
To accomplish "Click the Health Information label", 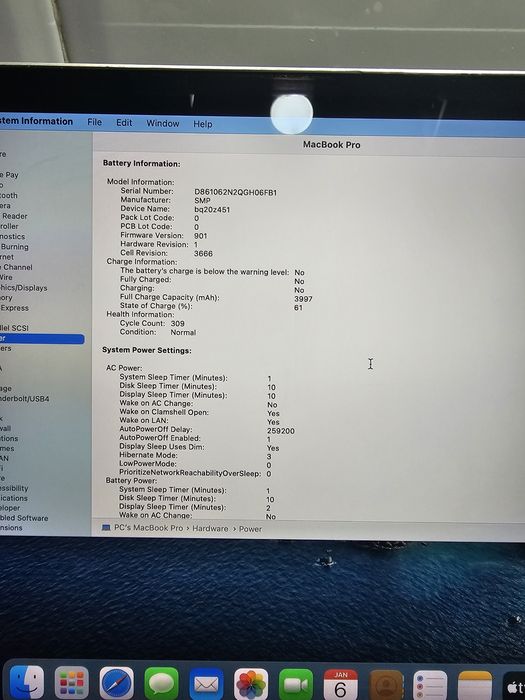I will (x=140, y=314).
